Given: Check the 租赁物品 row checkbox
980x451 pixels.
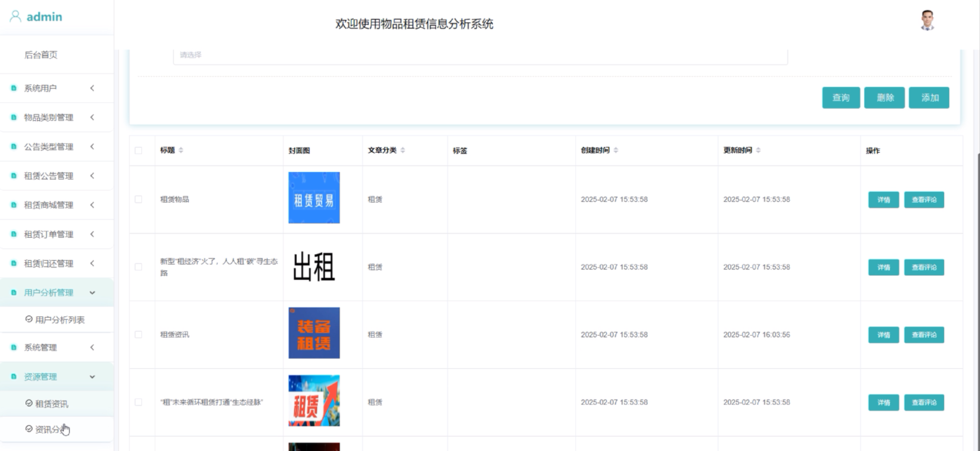Looking at the screenshot, I should (x=138, y=199).
